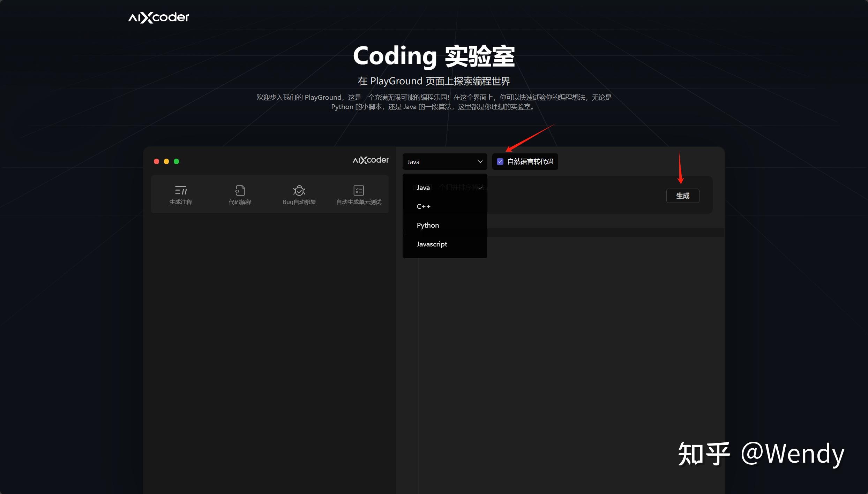Screen dimensions: 868x494
Task: Collapse the language list via its chevron
Action: tap(479, 161)
